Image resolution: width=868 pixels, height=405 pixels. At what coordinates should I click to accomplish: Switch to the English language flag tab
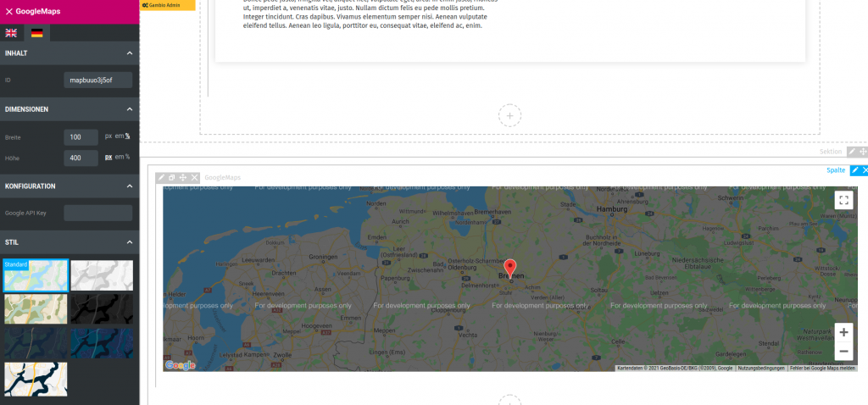pos(11,33)
